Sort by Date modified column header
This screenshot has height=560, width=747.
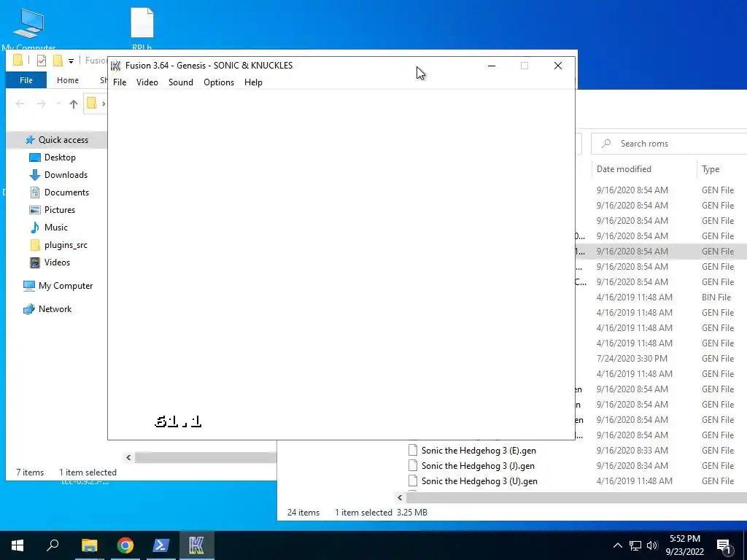[x=624, y=169]
